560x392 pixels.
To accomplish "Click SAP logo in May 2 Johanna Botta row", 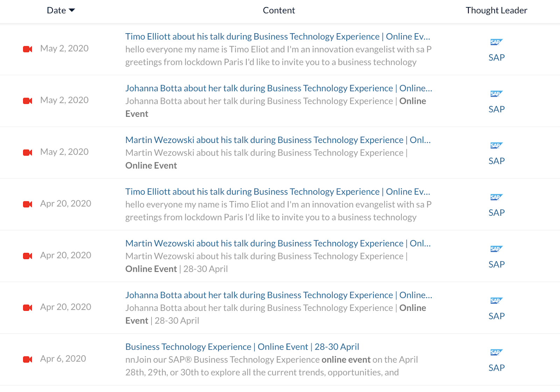I will point(496,94).
